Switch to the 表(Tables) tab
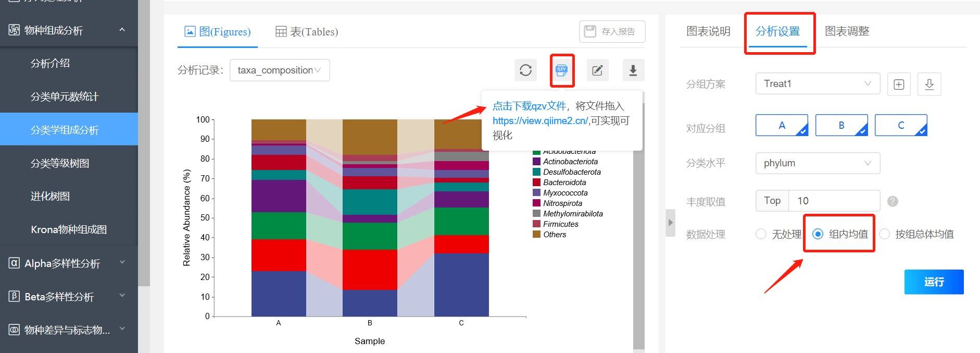Screen dimensions: 980x353 (x=307, y=32)
